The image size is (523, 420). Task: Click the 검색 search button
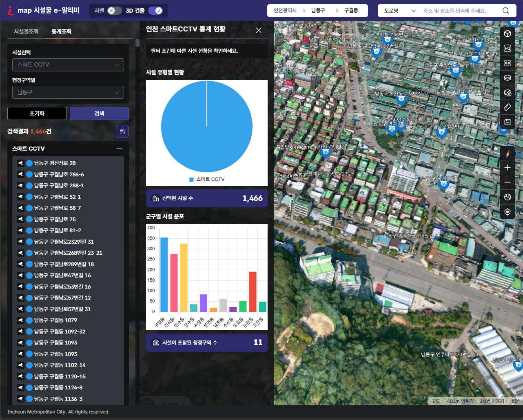99,113
